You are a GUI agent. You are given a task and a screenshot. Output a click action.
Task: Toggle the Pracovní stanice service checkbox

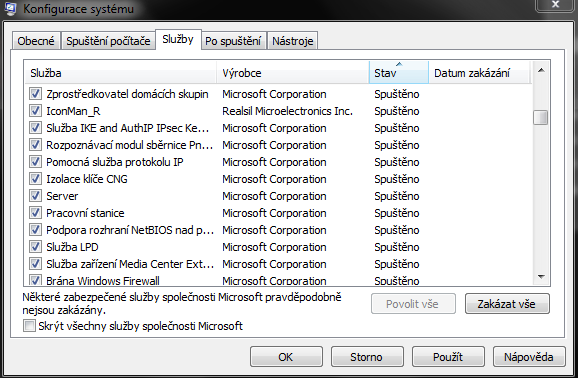(x=35, y=212)
